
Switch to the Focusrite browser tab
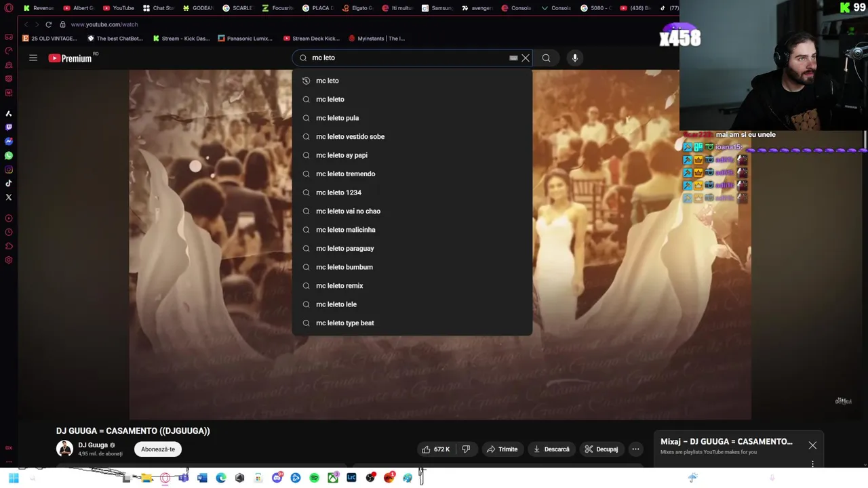(277, 8)
